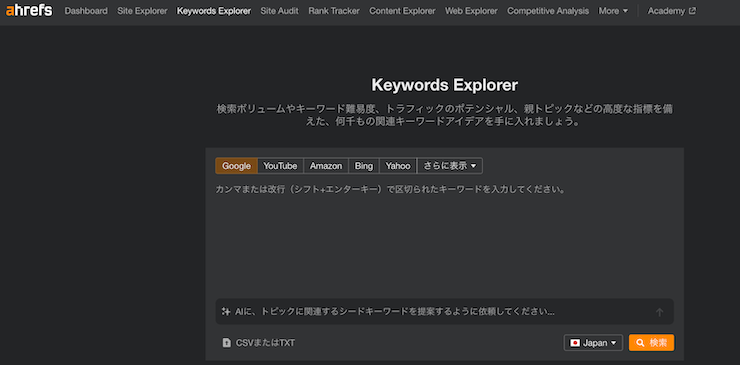The width and height of the screenshot is (740, 365).
Task: Switch to the Yahoo tab
Action: point(398,166)
